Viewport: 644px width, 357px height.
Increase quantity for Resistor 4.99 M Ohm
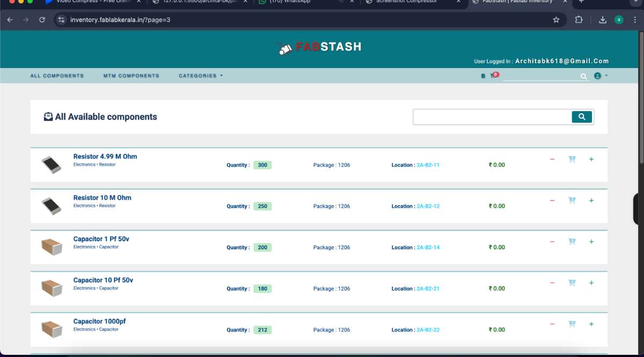pyautogui.click(x=591, y=159)
